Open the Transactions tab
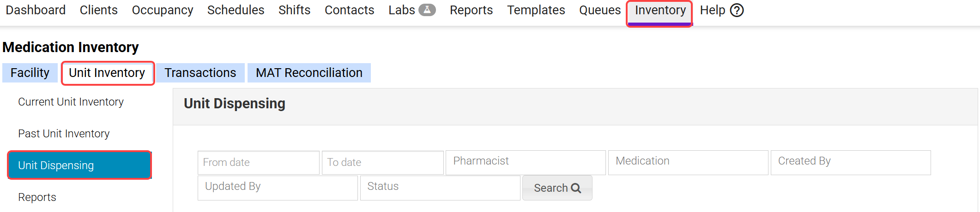Image resolution: width=980 pixels, height=212 pixels. [x=200, y=73]
